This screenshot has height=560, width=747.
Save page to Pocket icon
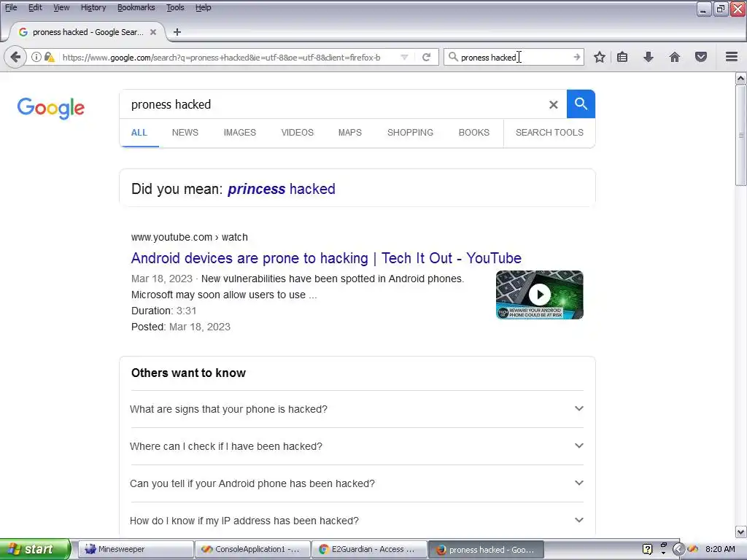pos(701,57)
